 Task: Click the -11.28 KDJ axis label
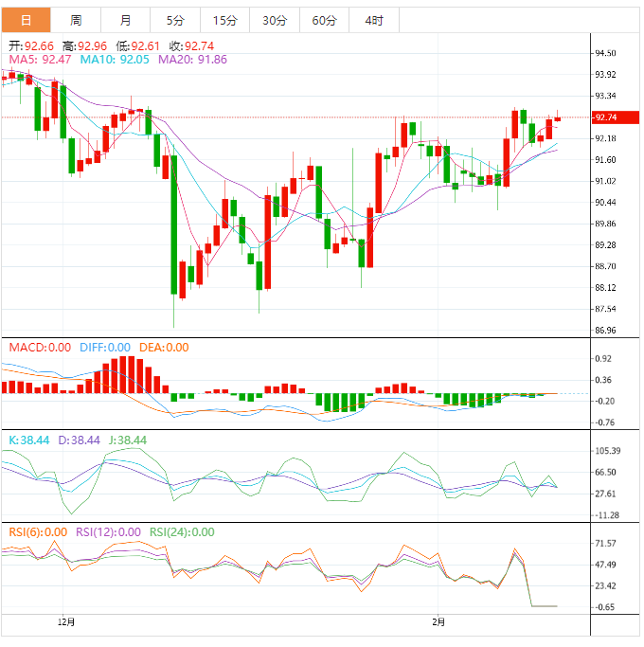point(606,515)
